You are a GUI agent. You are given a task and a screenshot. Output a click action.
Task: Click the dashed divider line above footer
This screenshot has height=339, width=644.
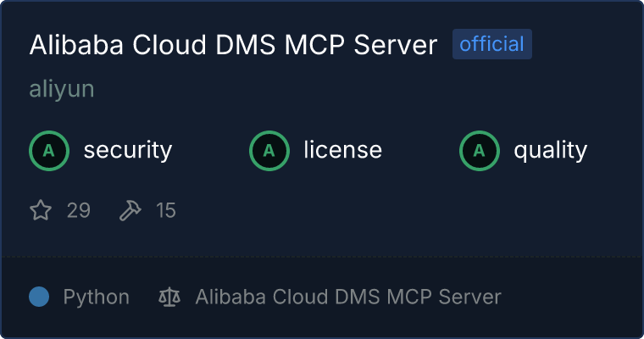point(322,256)
